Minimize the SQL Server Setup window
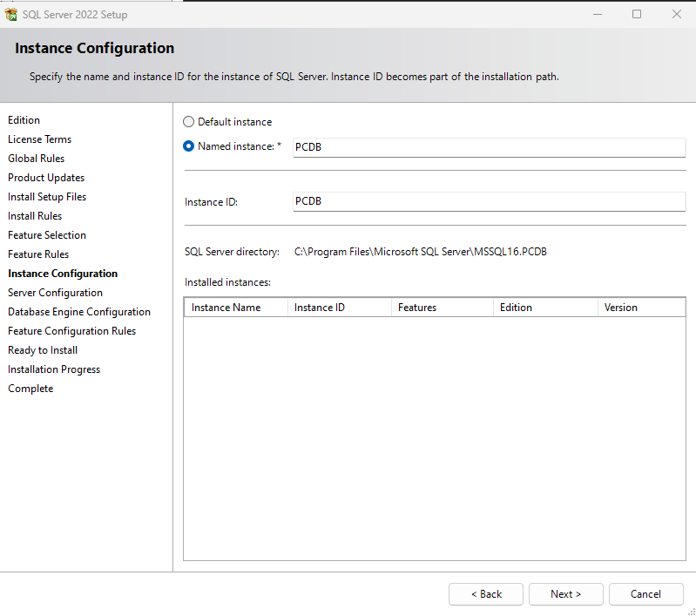This screenshot has width=696, height=616. (598, 14)
